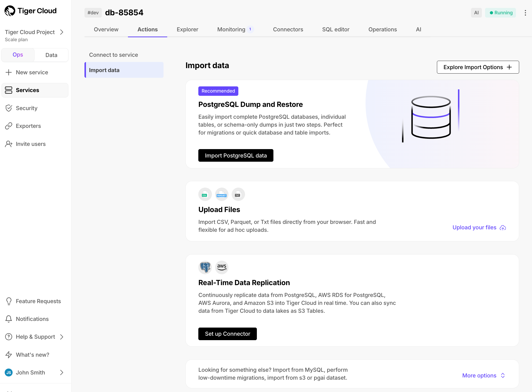Viewport: 532px width, 392px height.
Task: Expand the Tiger Cloud Project chevron
Action: coord(62,32)
